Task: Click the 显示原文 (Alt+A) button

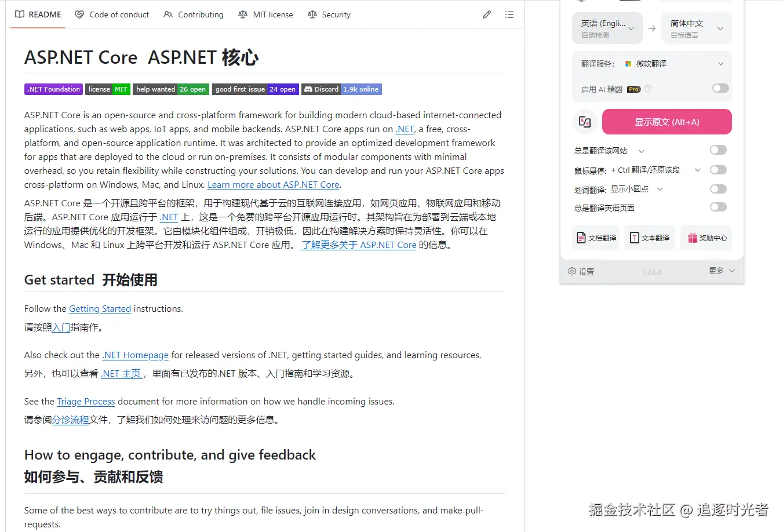Action: [667, 122]
